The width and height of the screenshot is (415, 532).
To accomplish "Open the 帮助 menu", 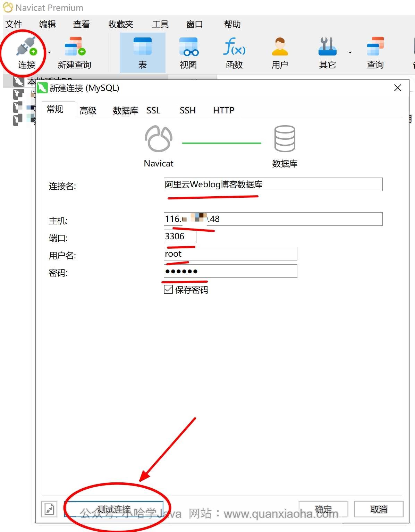I will (x=232, y=24).
